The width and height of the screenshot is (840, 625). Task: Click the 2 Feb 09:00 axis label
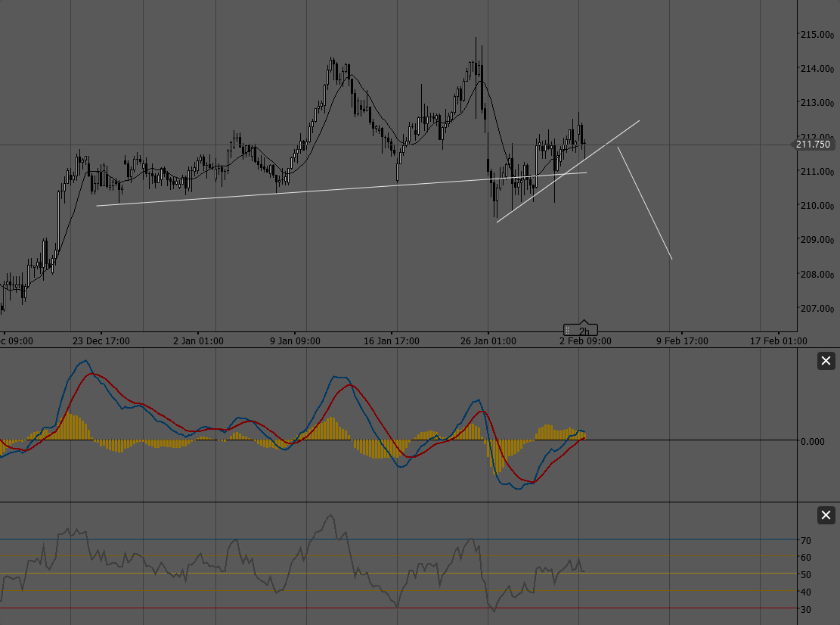tap(586, 341)
